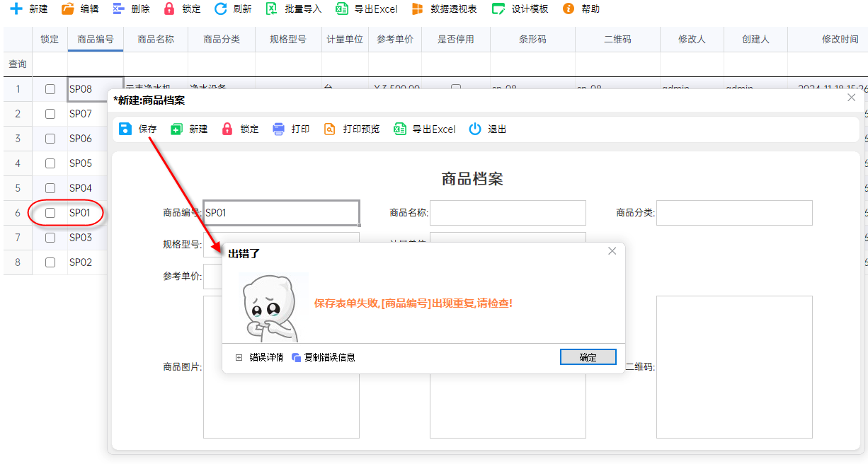Click the 确定 button in error dialog
868x464 pixels.
588,357
